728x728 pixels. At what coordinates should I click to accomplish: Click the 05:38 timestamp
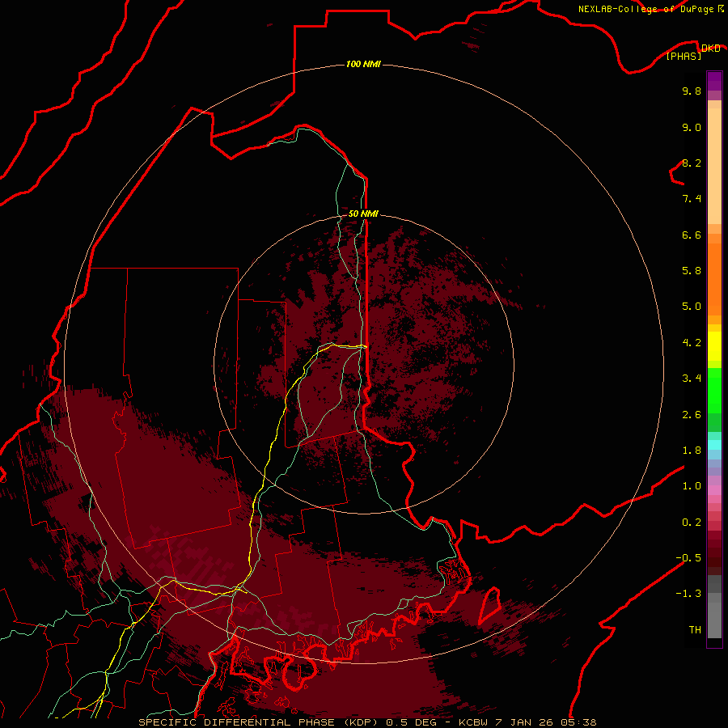578,722
